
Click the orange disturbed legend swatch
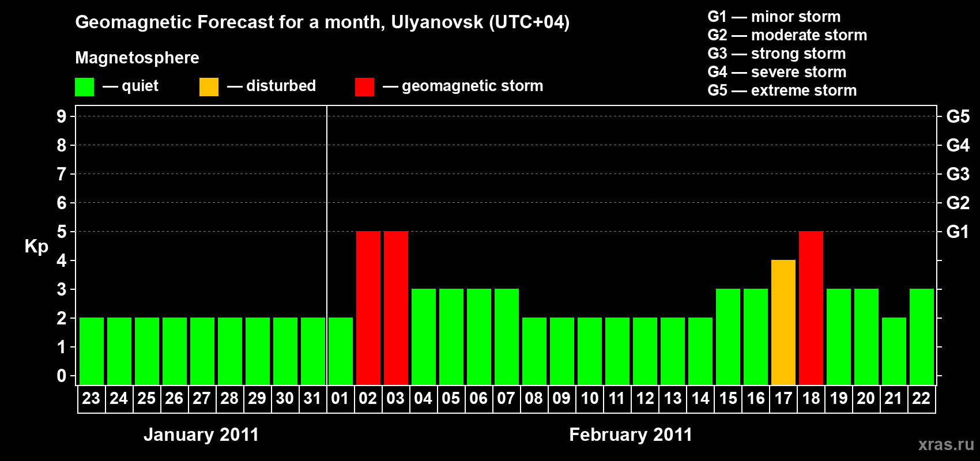pyautogui.click(x=209, y=87)
